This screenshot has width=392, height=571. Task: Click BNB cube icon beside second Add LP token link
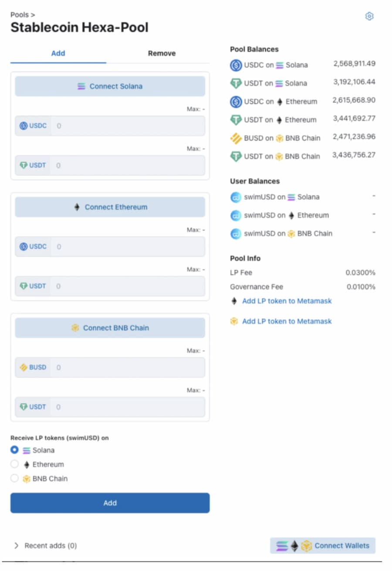(234, 321)
